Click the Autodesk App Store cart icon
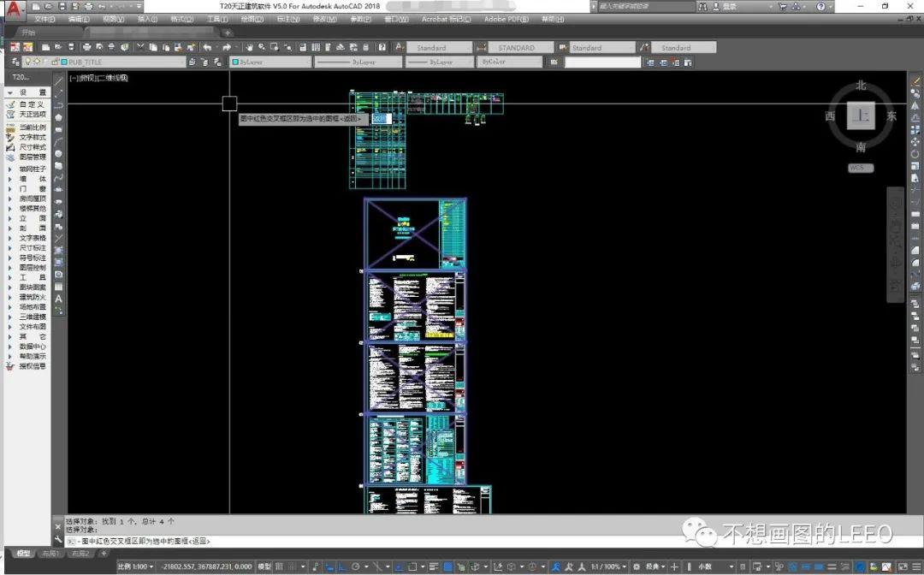924x575 pixels. (783, 7)
